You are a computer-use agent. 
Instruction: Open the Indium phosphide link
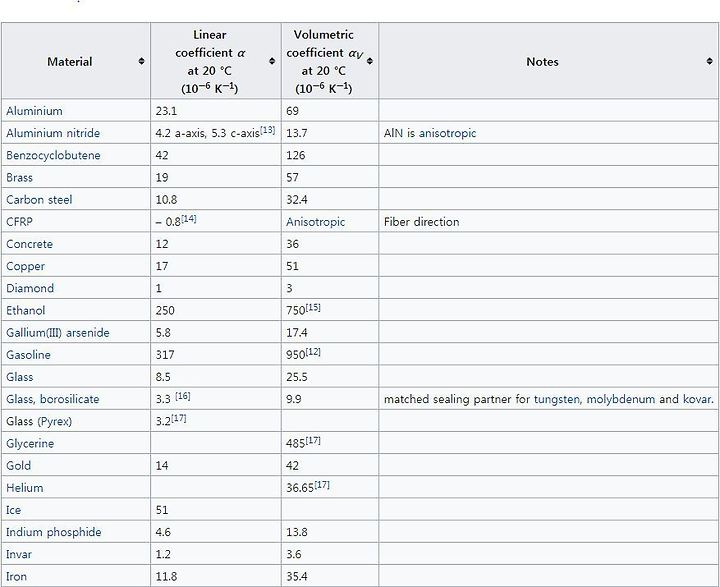[54, 532]
